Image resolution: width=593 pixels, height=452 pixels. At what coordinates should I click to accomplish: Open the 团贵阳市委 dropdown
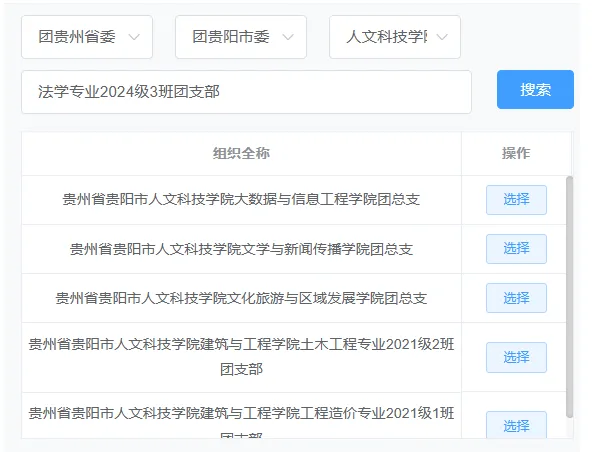[241, 37]
